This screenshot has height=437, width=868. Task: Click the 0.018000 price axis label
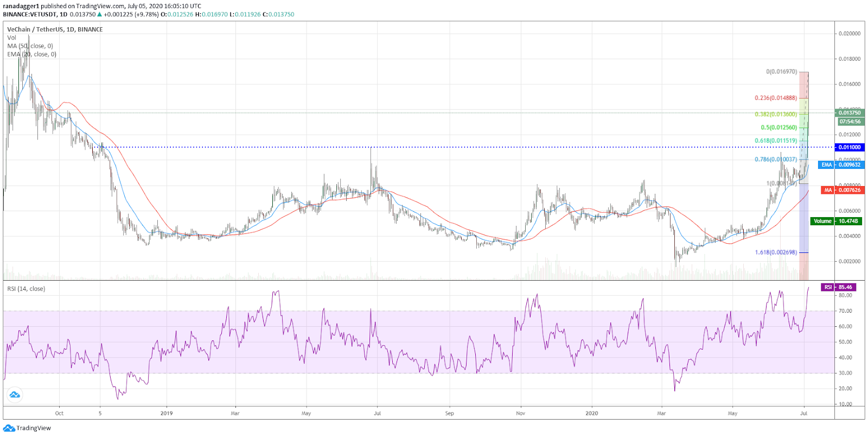(x=850, y=59)
